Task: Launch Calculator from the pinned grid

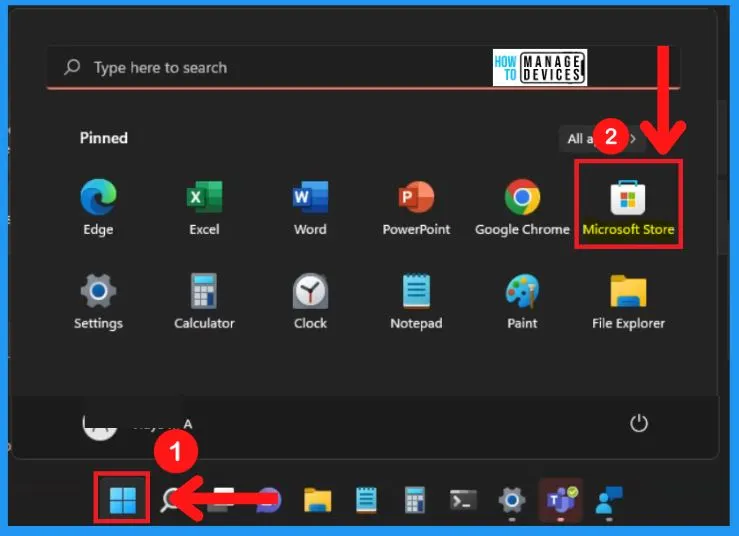Action: tap(204, 301)
